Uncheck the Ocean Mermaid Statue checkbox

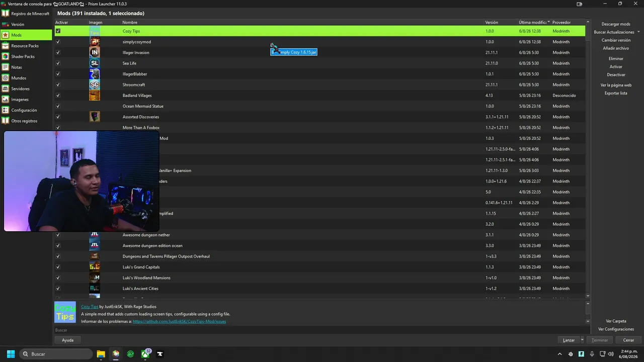[58, 106]
